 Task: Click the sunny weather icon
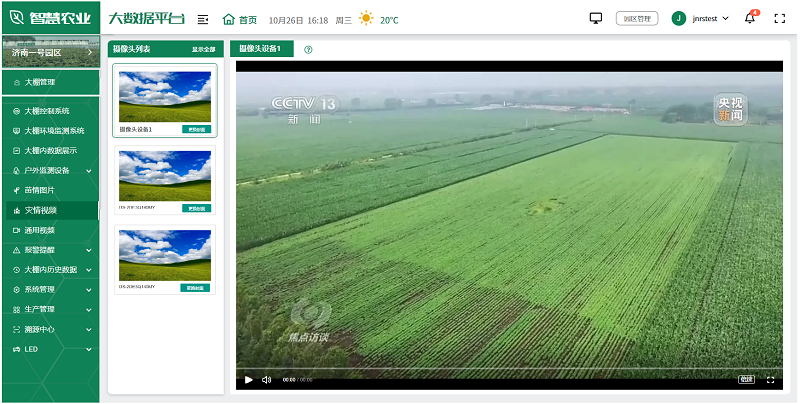(366, 19)
